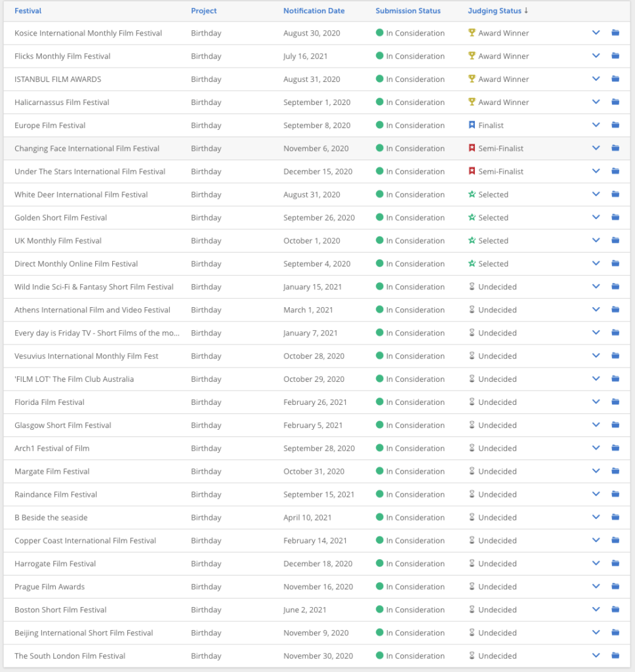Open folder icon for Florida Film Festival

(x=615, y=402)
